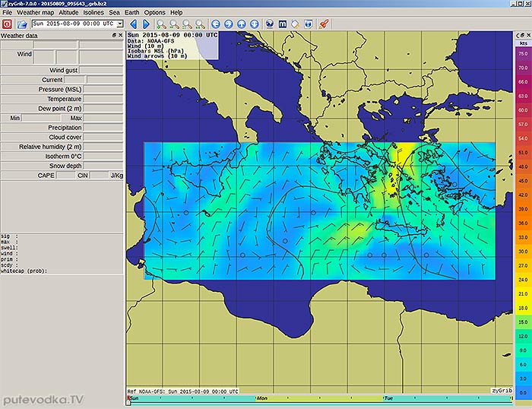532x409 pixels.
Task: Click the fourth magnifier show-whole-map icon
Action: [200, 24]
